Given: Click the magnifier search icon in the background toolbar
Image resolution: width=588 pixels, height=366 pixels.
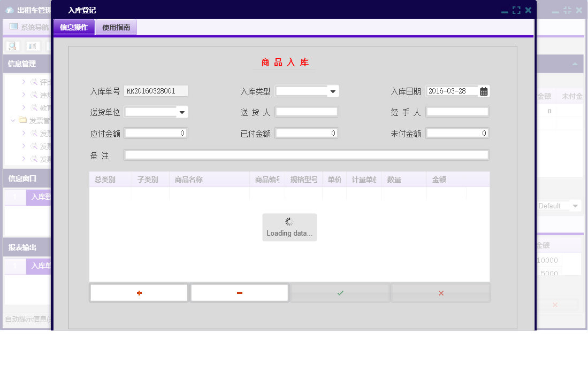Looking at the screenshot, I should pos(12,46).
